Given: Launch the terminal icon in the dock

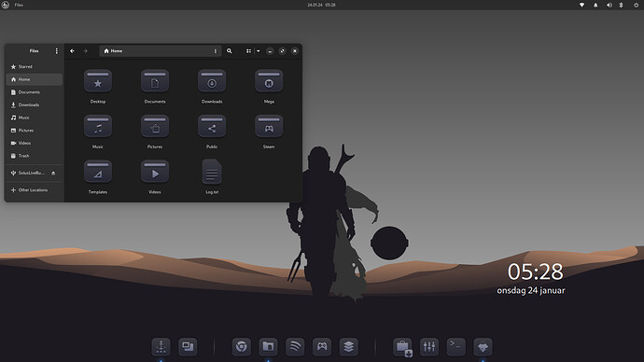Looking at the screenshot, I should 455,347.
